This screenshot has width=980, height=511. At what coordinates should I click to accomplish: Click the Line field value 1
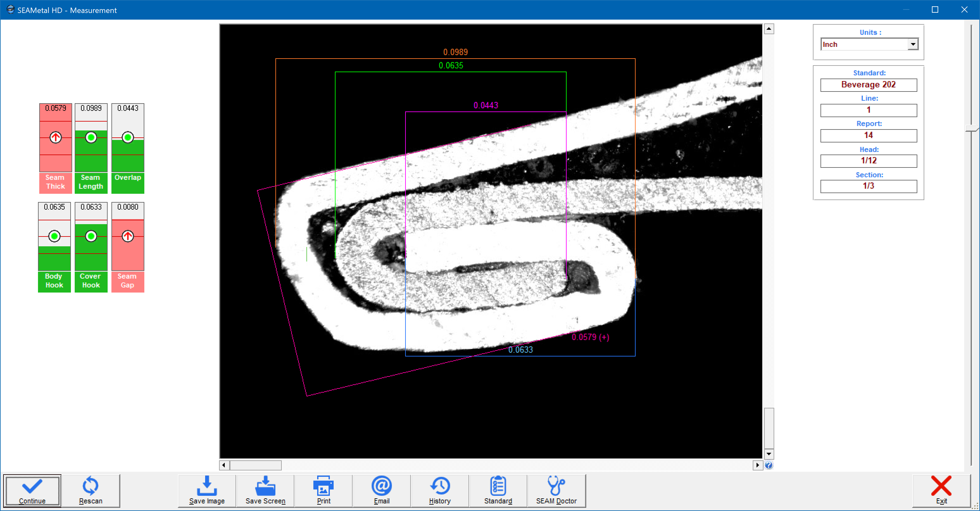click(869, 110)
